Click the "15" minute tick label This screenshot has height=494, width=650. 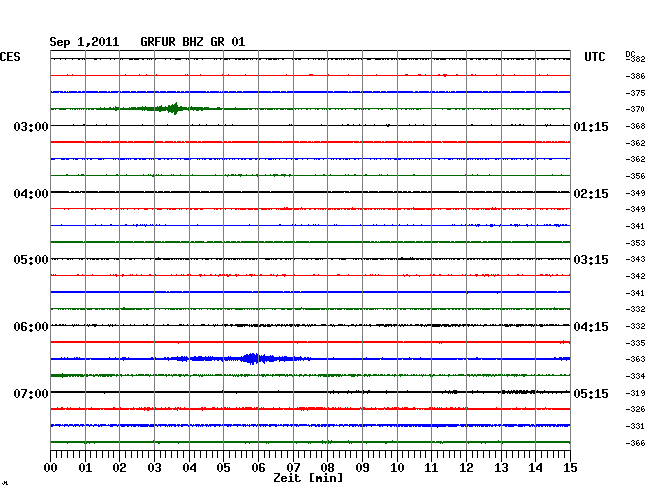point(570,468)
